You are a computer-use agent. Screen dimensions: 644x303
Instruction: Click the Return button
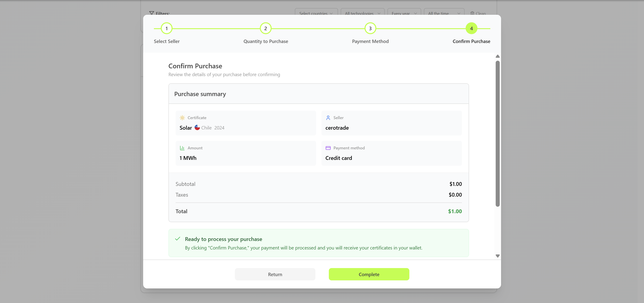pyautogui.click(x=275, y=274)
